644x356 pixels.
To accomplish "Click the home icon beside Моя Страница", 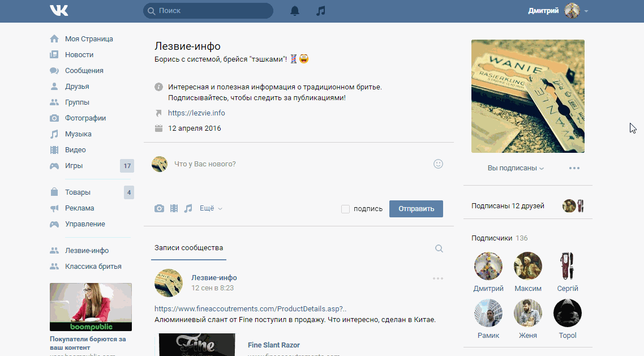I will click(54, 38).
